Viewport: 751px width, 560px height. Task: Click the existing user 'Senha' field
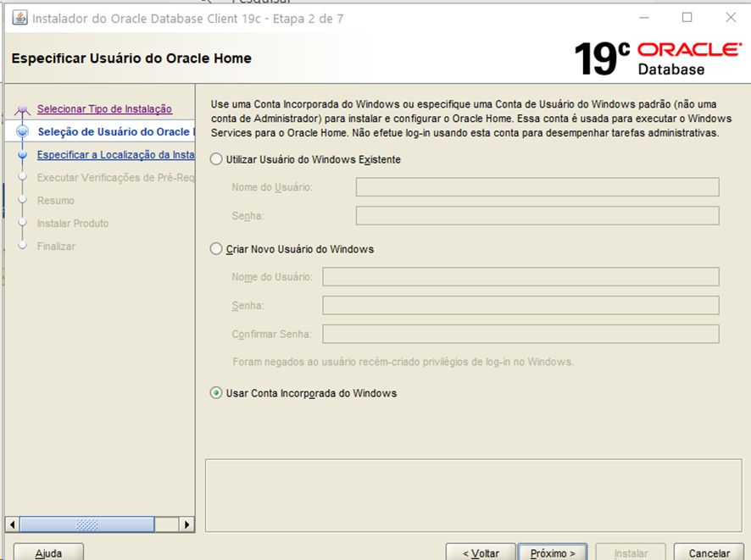[x=537, y=216]
